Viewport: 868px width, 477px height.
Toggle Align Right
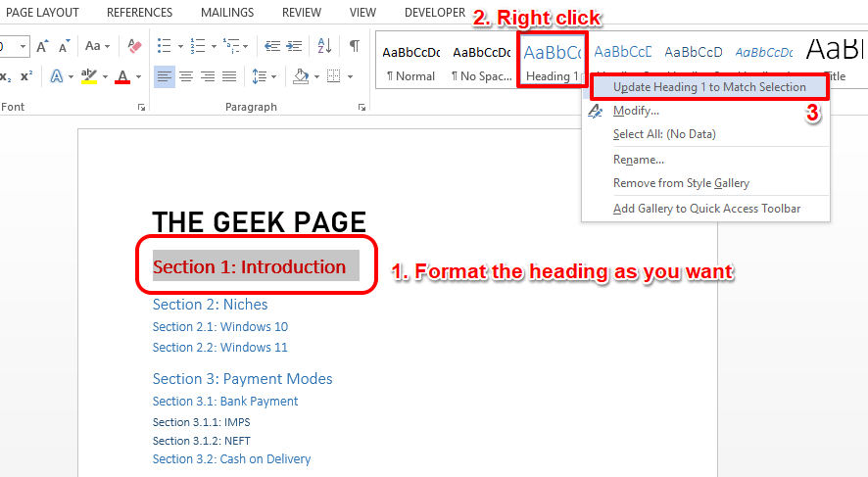(x=208, y=76)
